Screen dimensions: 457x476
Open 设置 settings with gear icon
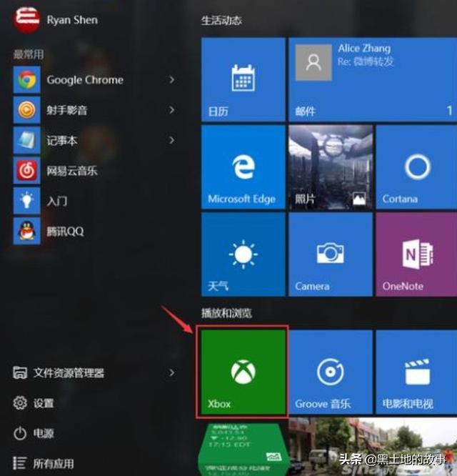[x=34, y=403]
